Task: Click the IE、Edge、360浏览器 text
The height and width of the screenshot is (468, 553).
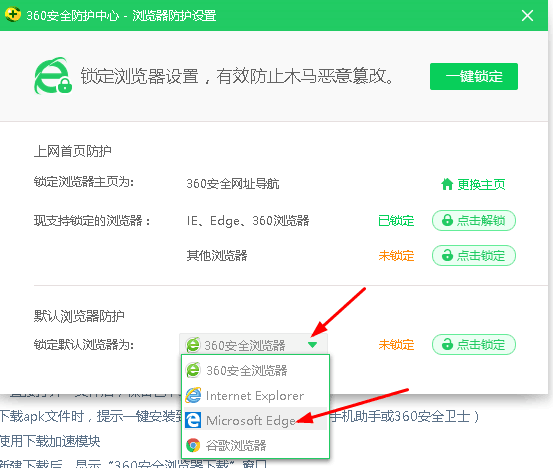Action: click(x=248, y=221)
